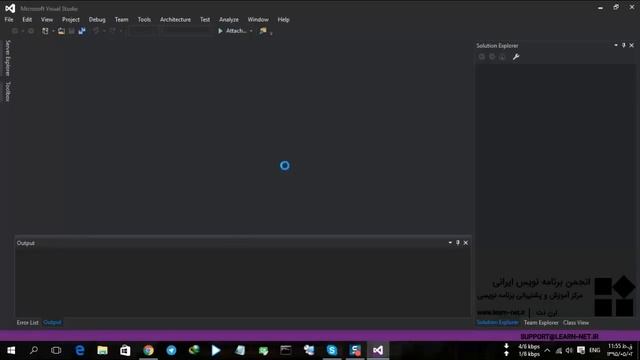
Task: Click the Save All toolbar icon
Action: click(82, 31)
